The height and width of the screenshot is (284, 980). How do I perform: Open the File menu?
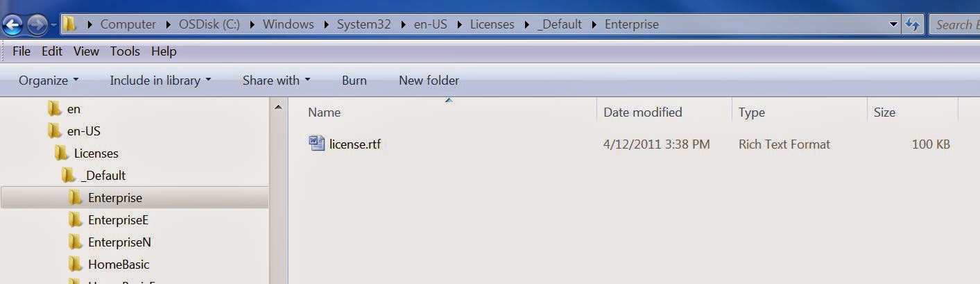pos(22,51)
